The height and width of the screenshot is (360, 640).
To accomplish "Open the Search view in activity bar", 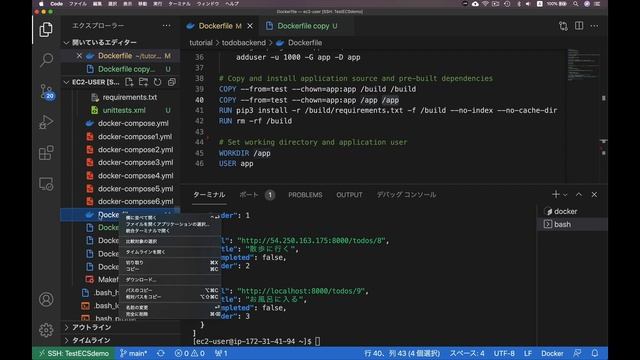I will [x=46, y=60].
